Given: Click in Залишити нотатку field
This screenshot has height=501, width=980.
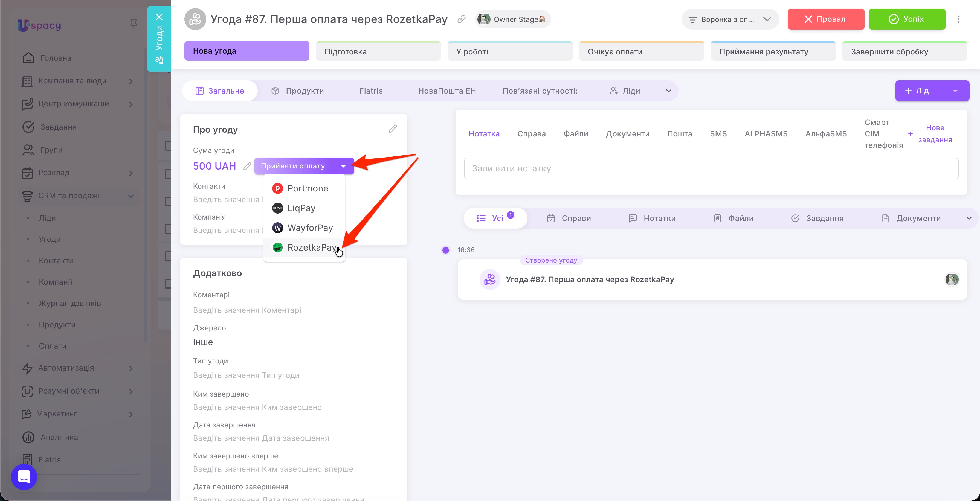Looking at the screenshot, I should (711, 168).
